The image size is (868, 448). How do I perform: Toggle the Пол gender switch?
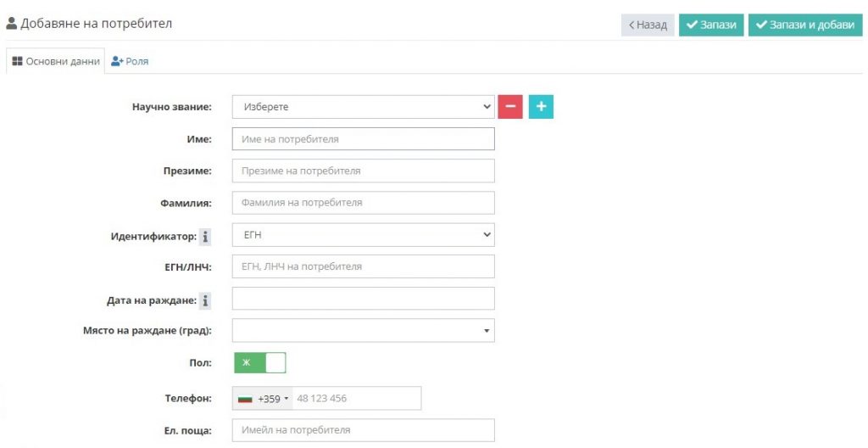[259, 362]
